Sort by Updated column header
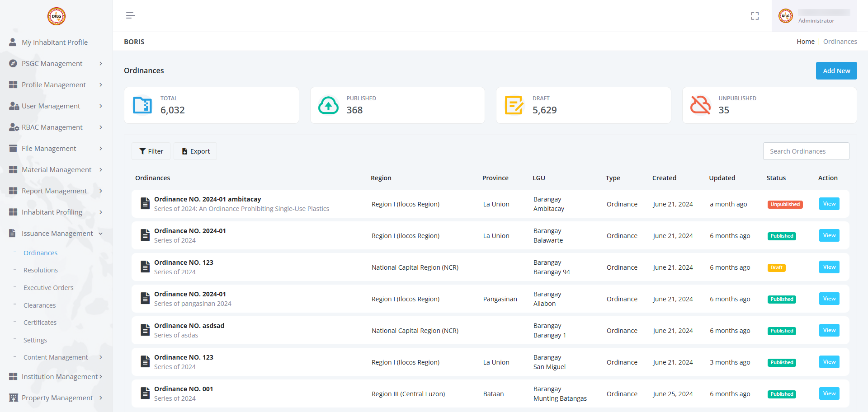 point(722,178)
